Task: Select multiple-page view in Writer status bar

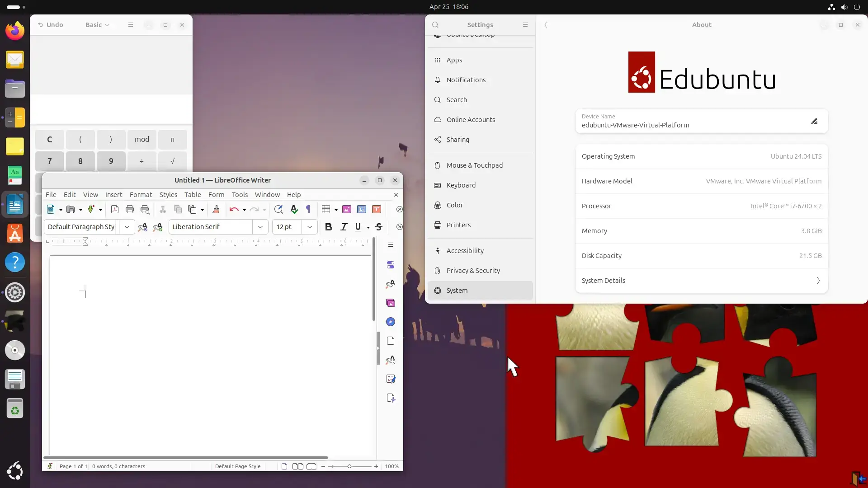Action: [297, 466]
